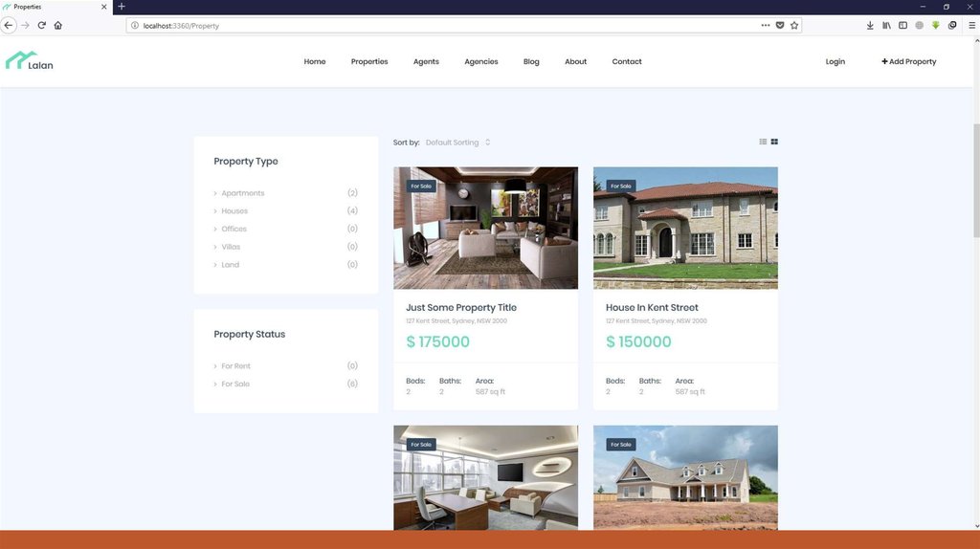Open the browser library
Screen dimensions: 980x549
coord(886,26)
